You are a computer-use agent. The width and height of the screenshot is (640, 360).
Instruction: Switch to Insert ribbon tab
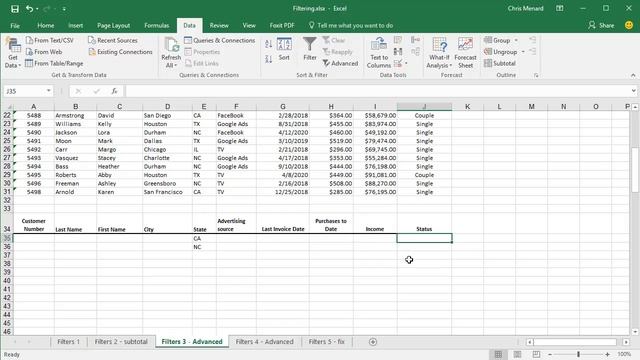[76, 25]
